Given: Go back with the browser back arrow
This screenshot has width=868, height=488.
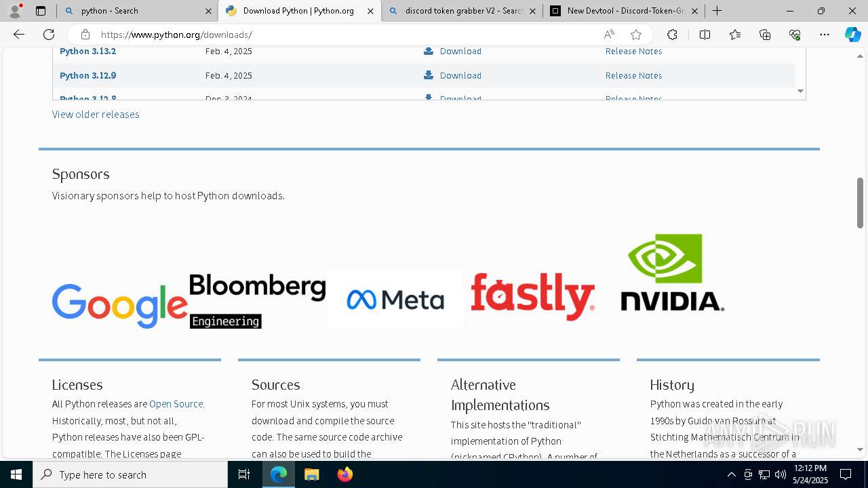Looking at the screenshot, I should pos(19,35).
